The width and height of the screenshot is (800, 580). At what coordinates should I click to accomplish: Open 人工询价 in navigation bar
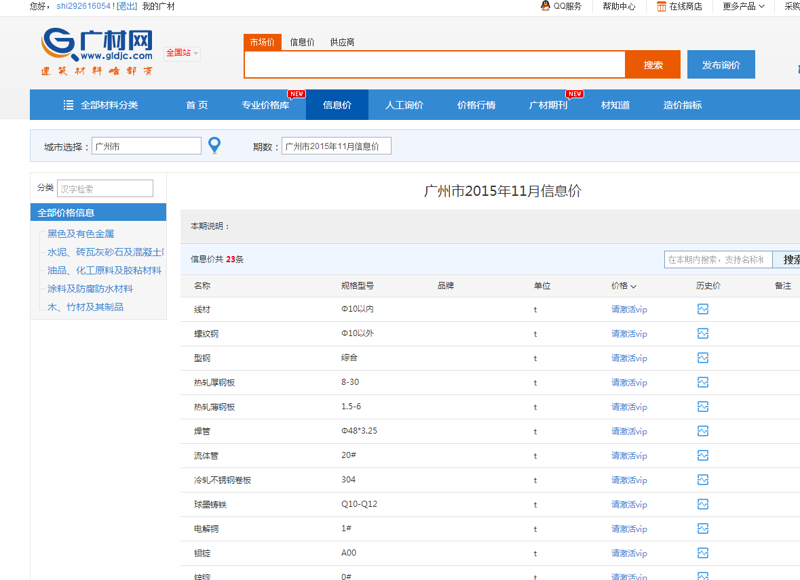point(404,105)
